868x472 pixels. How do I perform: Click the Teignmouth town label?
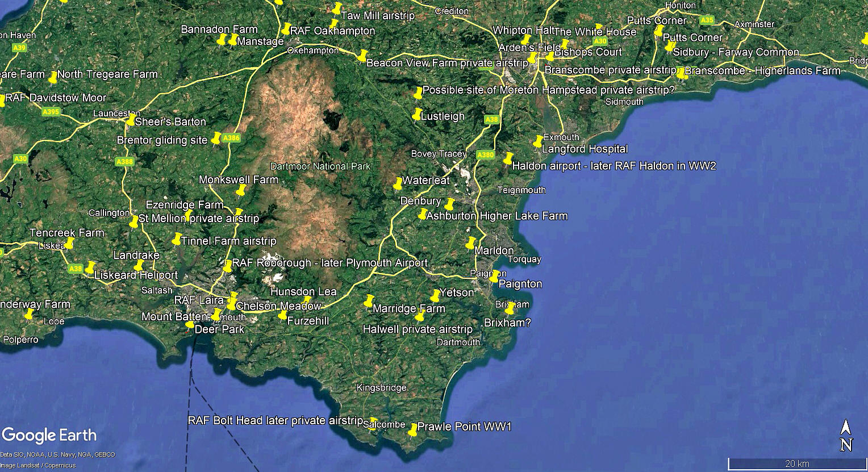pyautogui.click(x=521, y=190)
